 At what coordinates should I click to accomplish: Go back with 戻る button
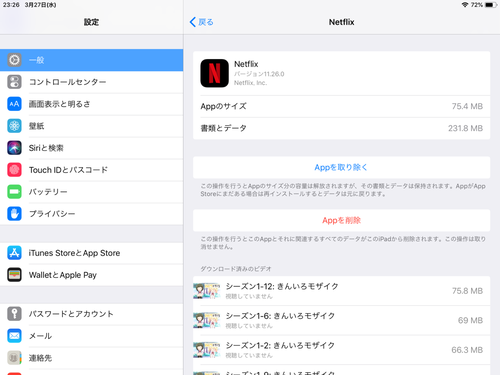202,22
